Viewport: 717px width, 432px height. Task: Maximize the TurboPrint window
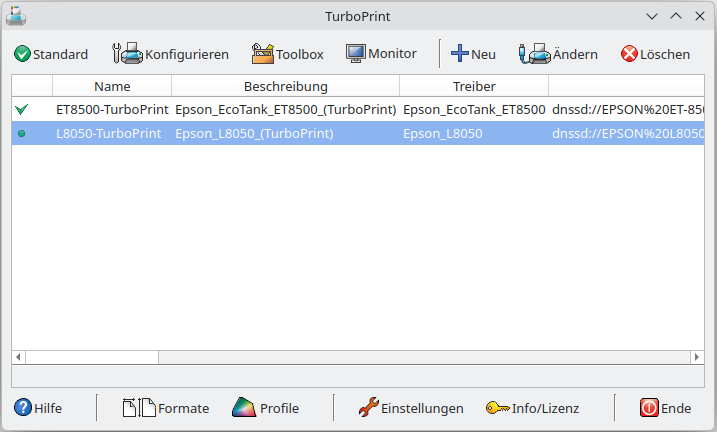click(676, 16)
